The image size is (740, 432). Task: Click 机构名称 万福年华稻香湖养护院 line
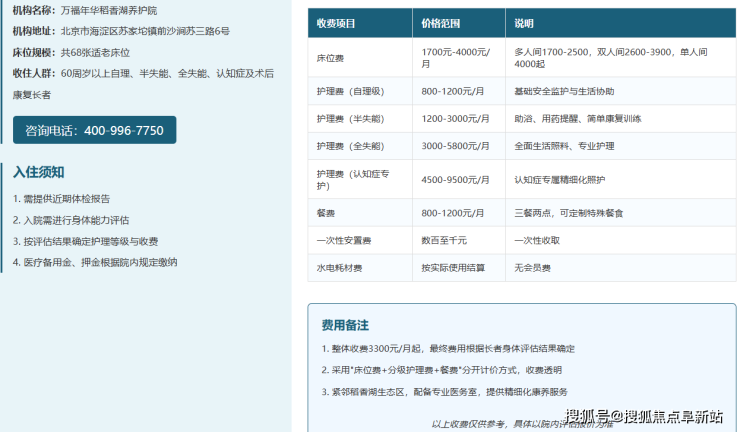85,10
